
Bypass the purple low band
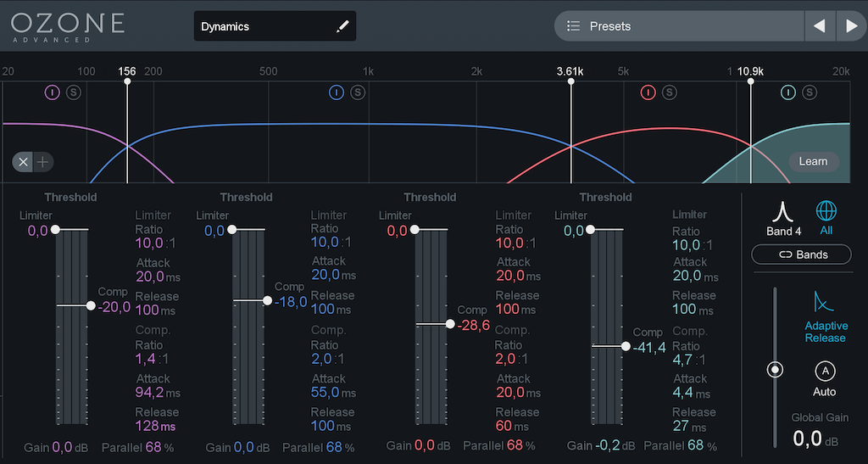coord(52,92)
